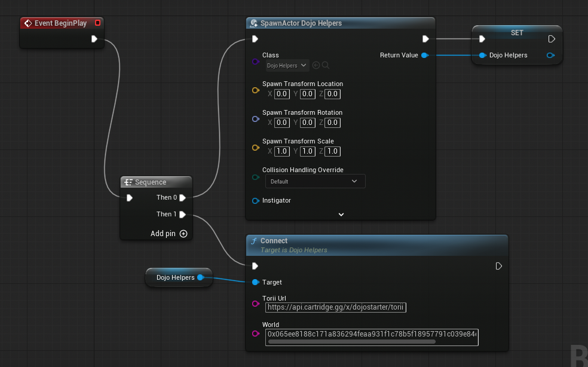
Task: Click the Target pin on the Connect node
Action: click(x=255, y=282)
